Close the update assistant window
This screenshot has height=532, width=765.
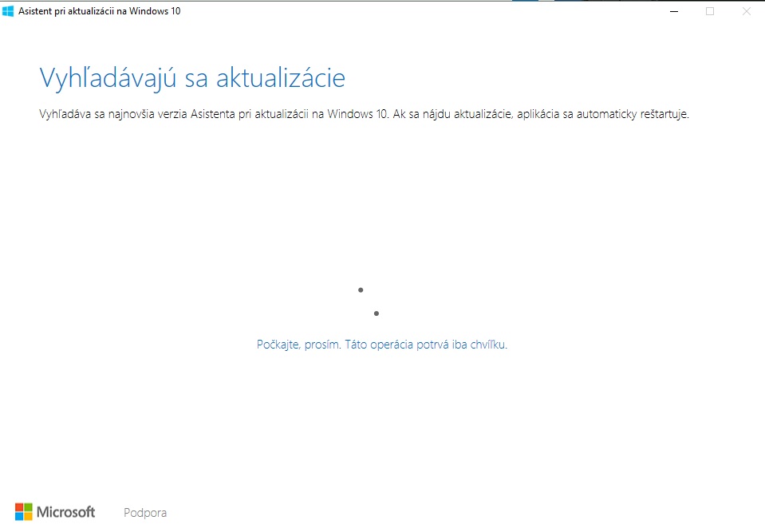[x=747, y=11]
